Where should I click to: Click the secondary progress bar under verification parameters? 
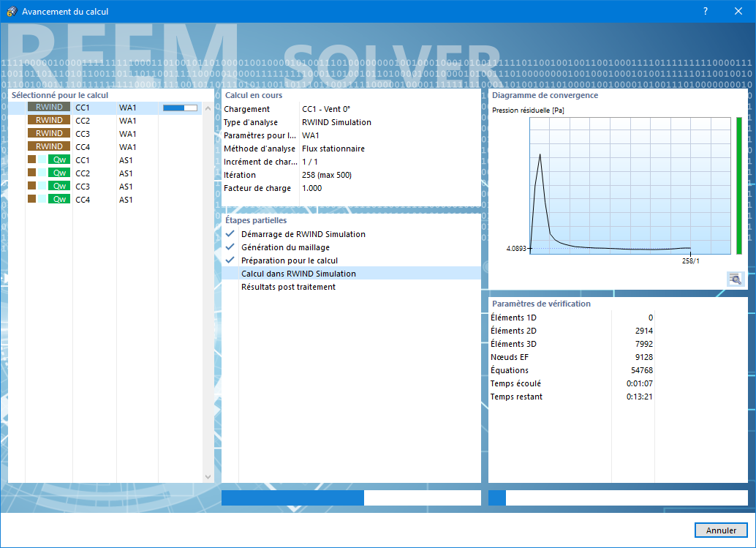618,498
